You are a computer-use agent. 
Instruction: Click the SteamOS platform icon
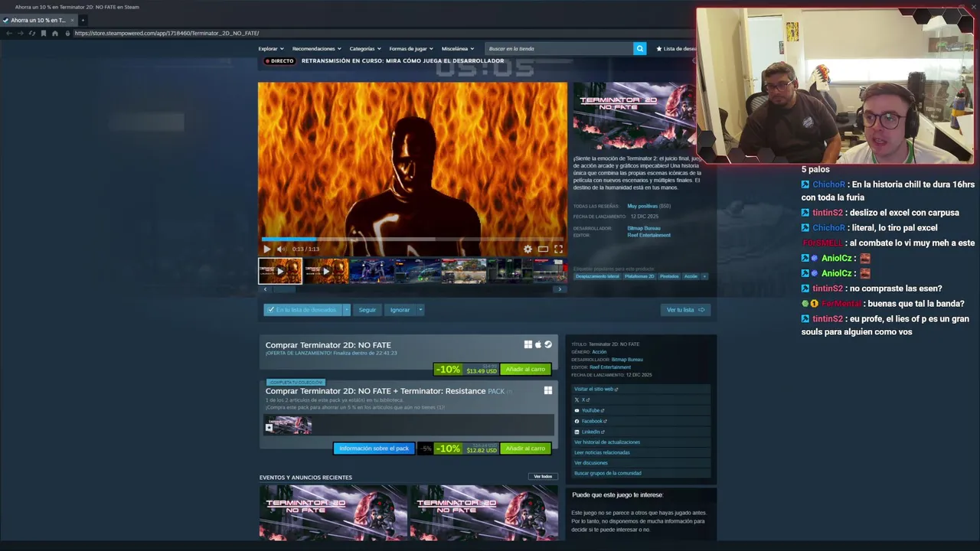pyautogui.click(x=548, y=344)
